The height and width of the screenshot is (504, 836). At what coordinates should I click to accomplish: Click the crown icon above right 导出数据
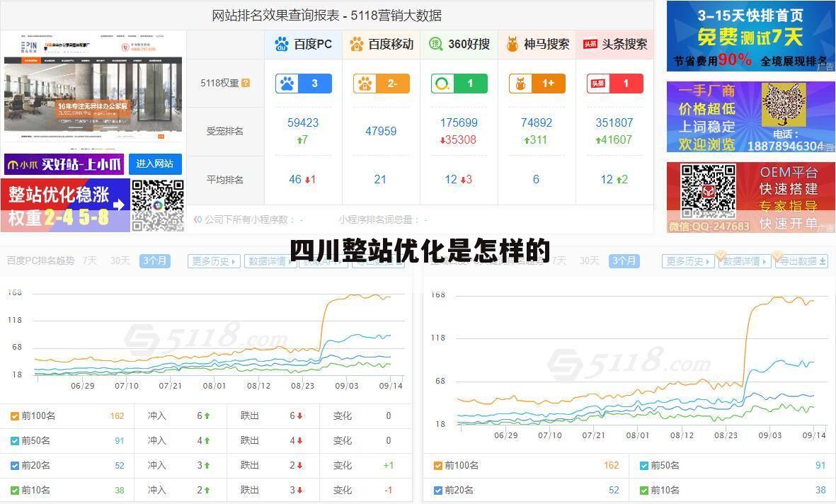click(777, 255)
